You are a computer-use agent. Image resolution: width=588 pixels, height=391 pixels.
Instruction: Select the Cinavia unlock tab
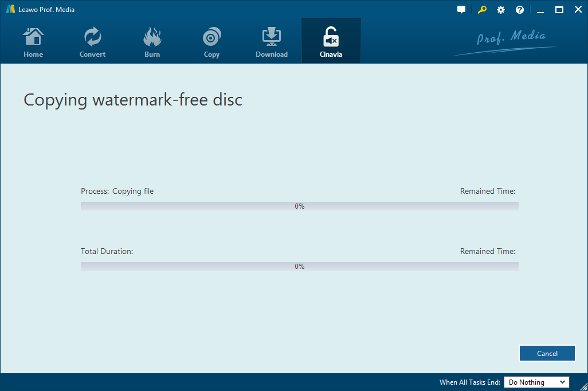click(x=331, y=41)
